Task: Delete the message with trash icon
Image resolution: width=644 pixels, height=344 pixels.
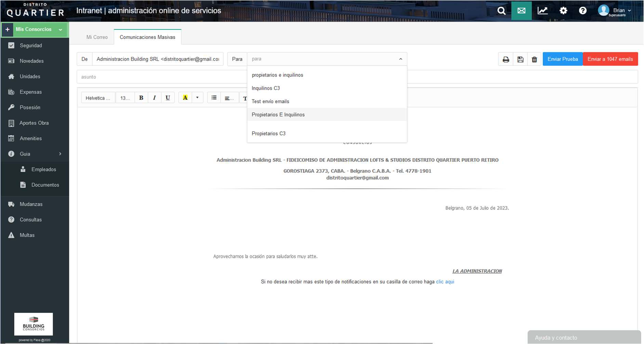Action: (534, 59)
